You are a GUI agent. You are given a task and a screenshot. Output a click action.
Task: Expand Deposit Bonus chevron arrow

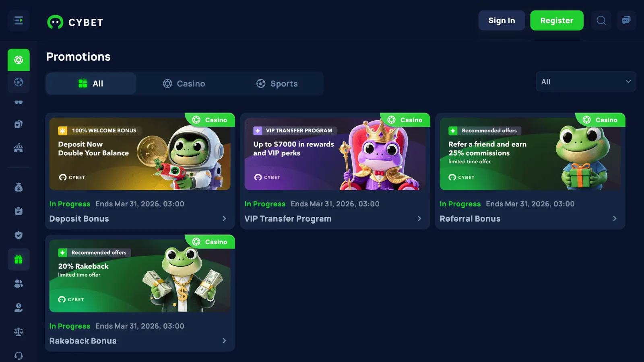tap(224, 218)
